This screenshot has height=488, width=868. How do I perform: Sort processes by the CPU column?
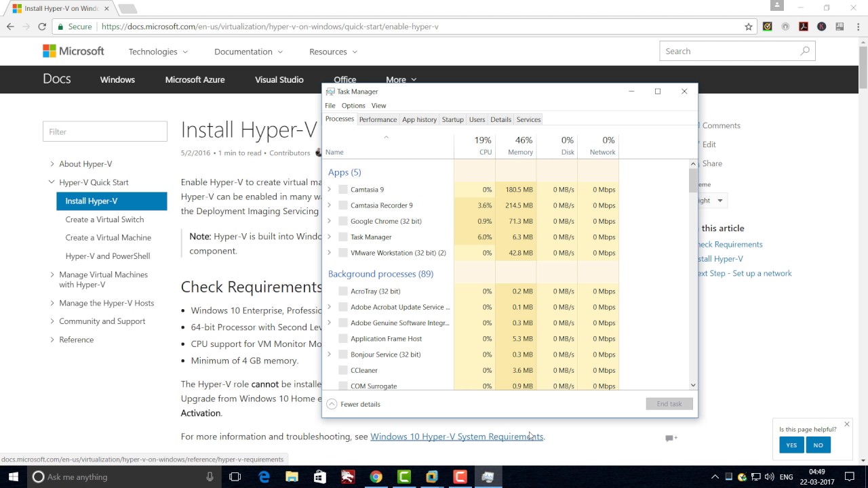475,145
